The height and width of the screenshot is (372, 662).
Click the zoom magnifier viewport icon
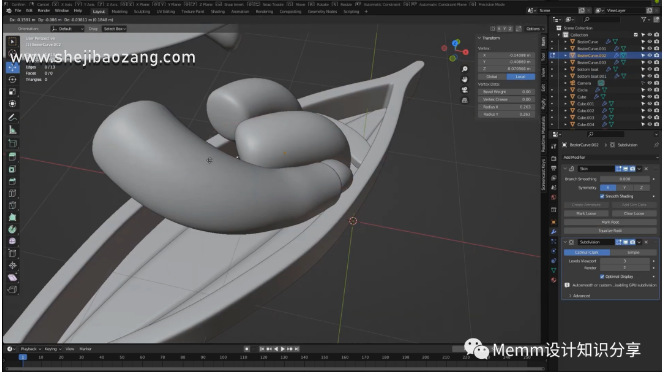coord(464,69)
